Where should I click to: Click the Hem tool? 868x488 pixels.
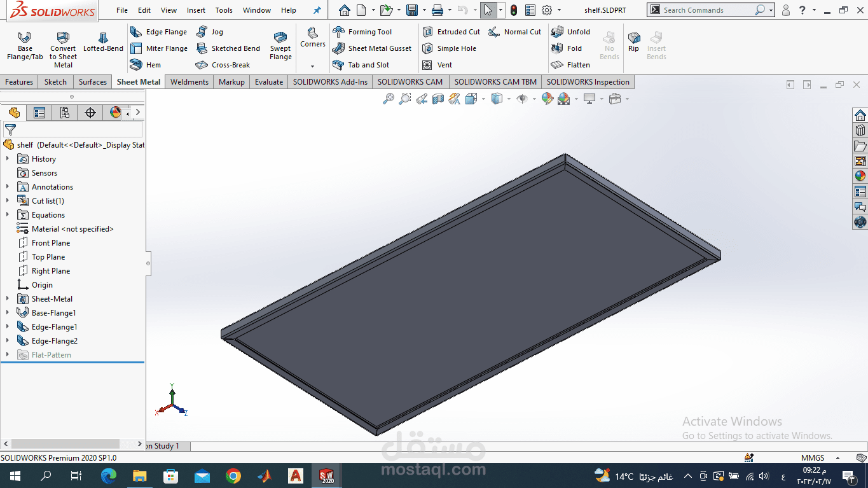146,65
